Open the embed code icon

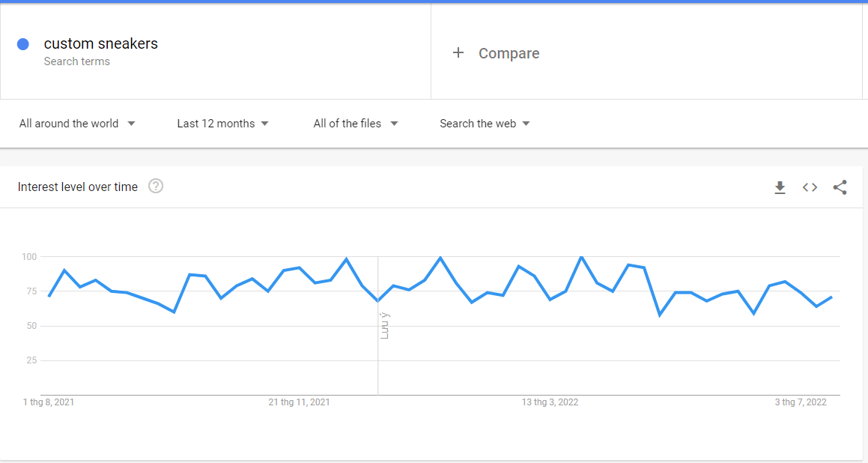[810, 187]
